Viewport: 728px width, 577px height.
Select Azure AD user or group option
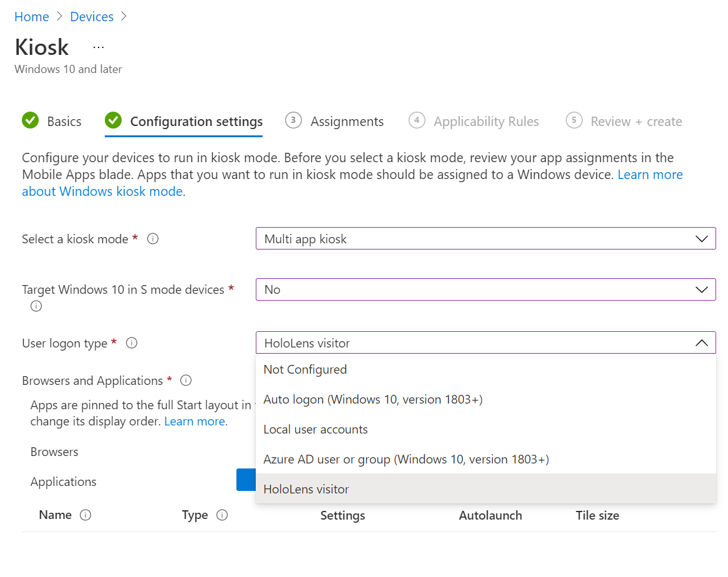pyautogui.click(x=406, y=459)
